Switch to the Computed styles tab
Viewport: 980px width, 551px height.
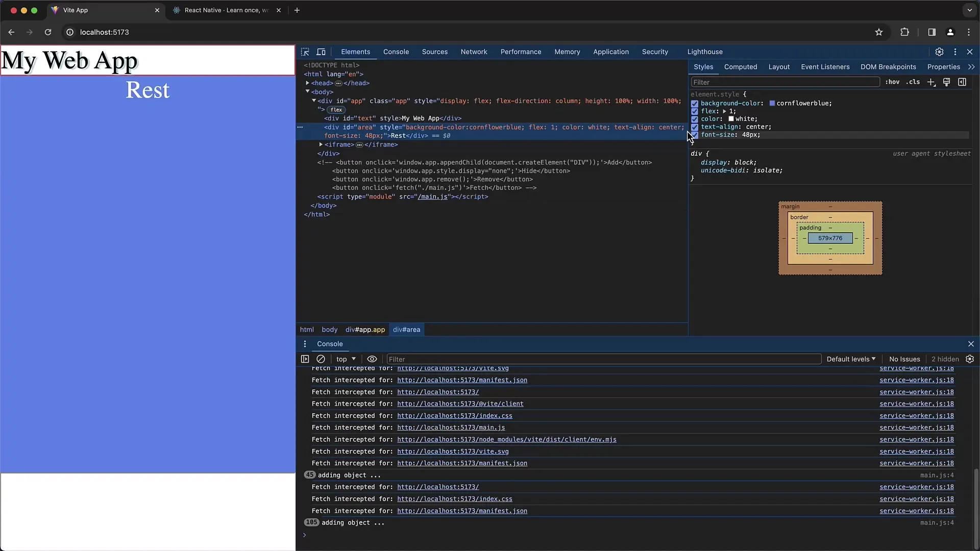[x=741, y=67]
